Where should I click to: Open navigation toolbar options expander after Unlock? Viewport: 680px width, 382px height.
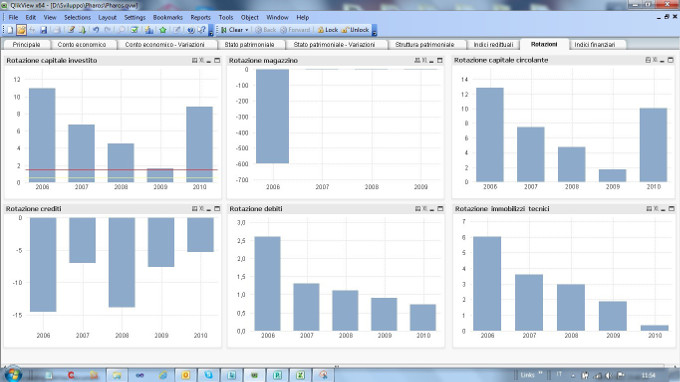374,30
